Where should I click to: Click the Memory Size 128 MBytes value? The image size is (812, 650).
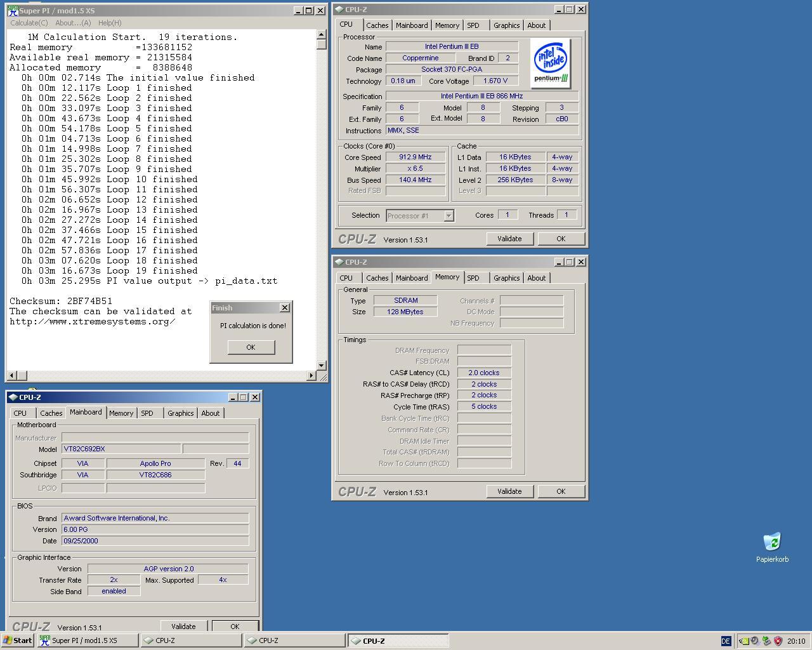[405, 312]
